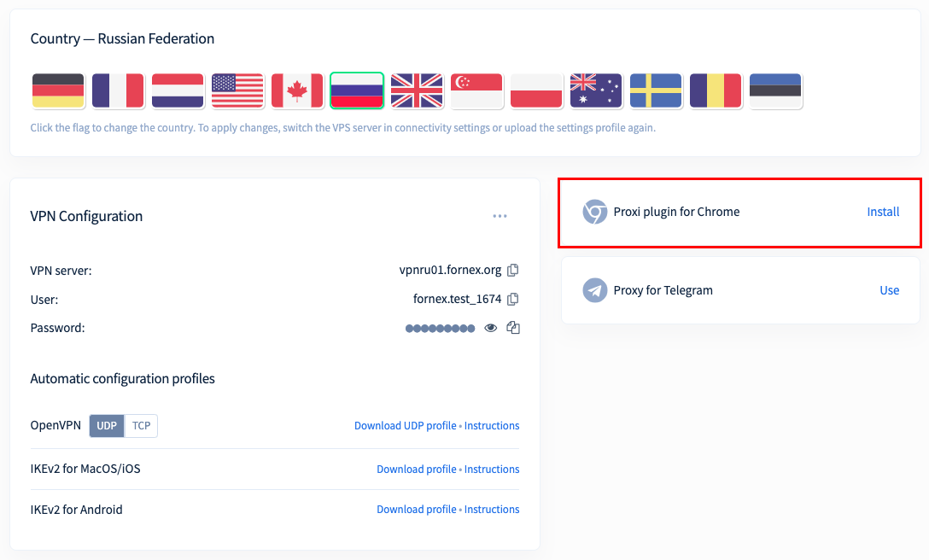Image resolution: width=929 pixels, height=560 pixels.
Task: Click the 'OpenVPN' row label
Action: pyautogui.click(x=56, y=425)
